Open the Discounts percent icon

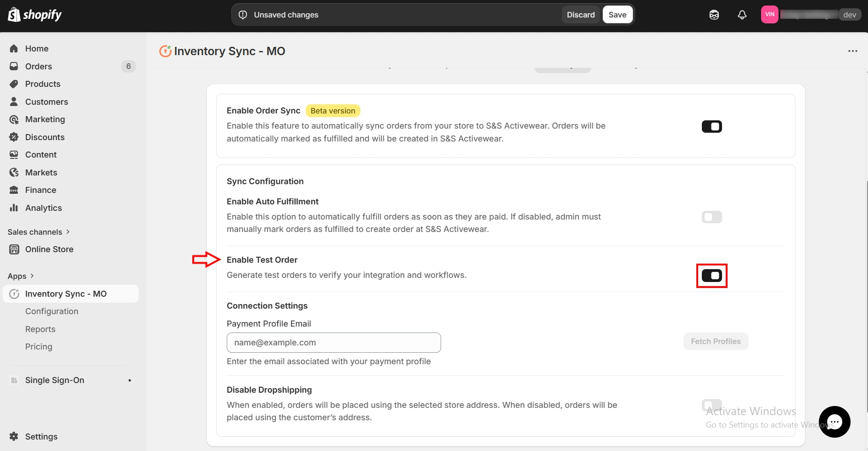(x=14, y=137)
